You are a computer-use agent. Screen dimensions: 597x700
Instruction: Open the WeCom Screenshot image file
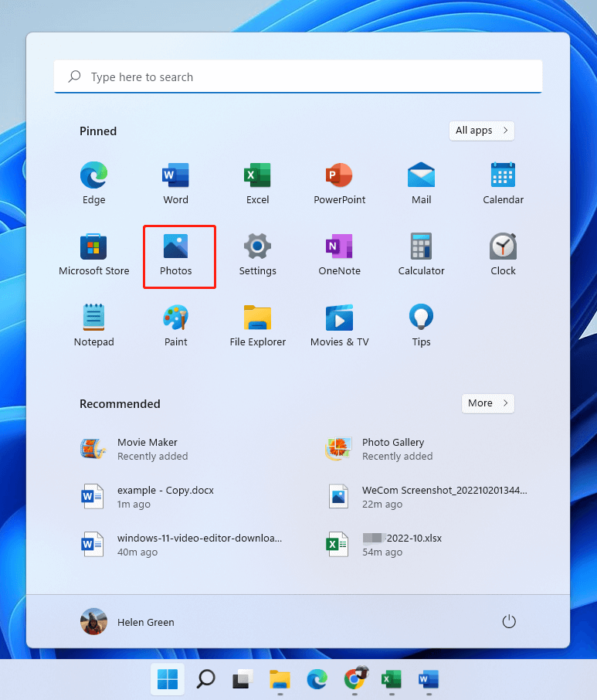click(429, 497)
